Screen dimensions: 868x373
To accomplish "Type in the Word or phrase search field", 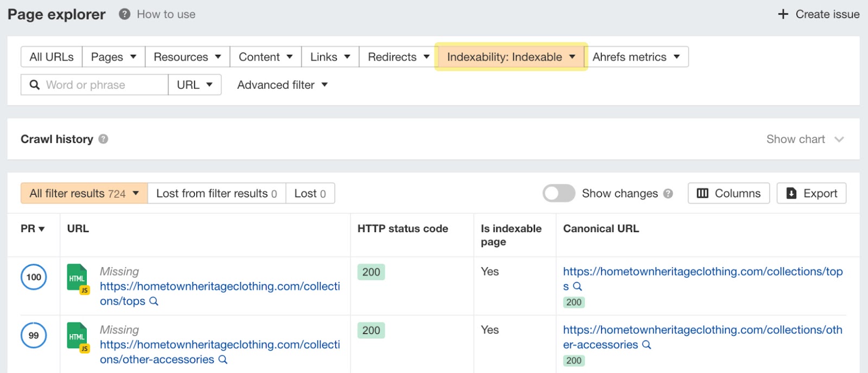I will coord(103,85).
